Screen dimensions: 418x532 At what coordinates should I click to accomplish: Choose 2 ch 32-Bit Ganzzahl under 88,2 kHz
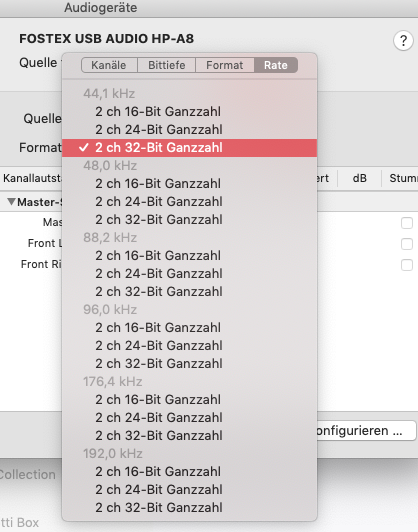[189, 291]
